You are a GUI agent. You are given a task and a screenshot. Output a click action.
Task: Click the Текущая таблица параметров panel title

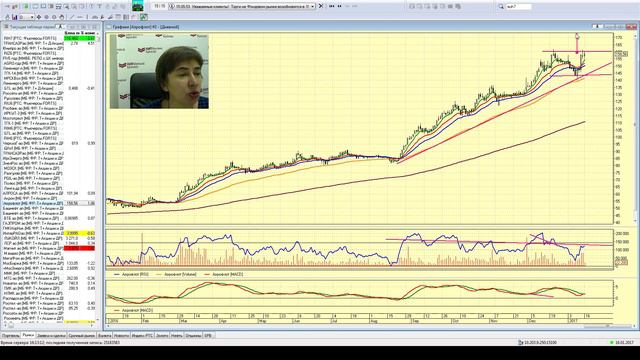pos(32,27)
